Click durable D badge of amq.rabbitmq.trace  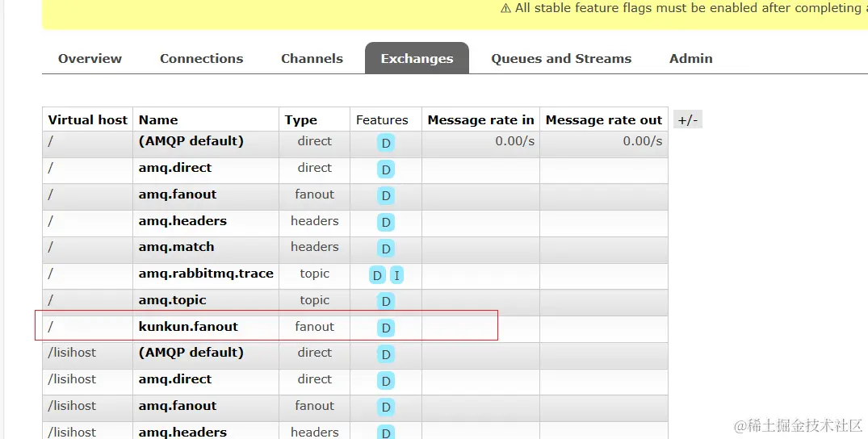377,275
